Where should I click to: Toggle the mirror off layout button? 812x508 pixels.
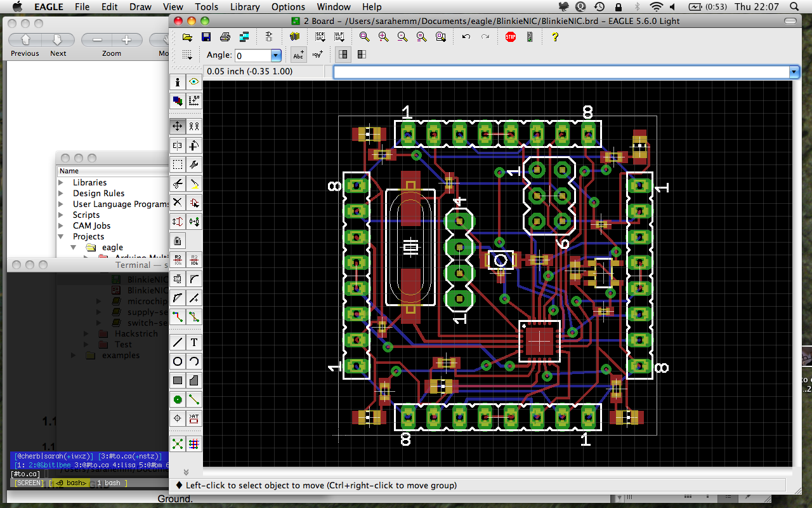[343, 55]
